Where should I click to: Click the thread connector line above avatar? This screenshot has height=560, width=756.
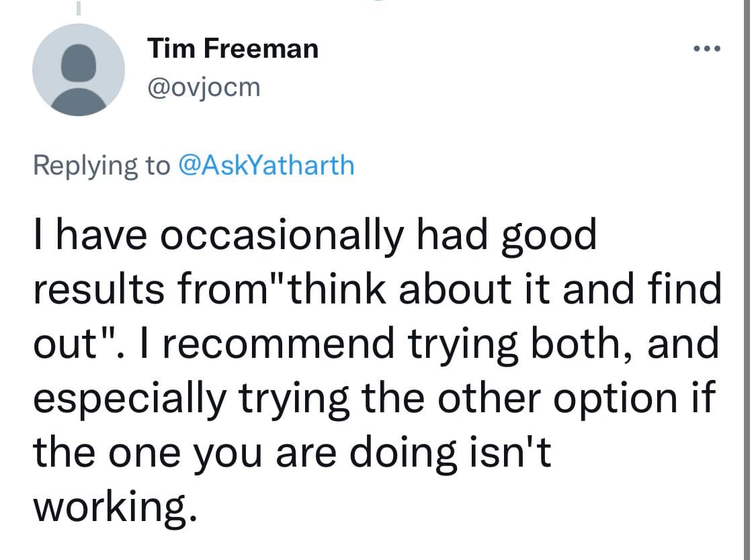(x=78, y=9)
